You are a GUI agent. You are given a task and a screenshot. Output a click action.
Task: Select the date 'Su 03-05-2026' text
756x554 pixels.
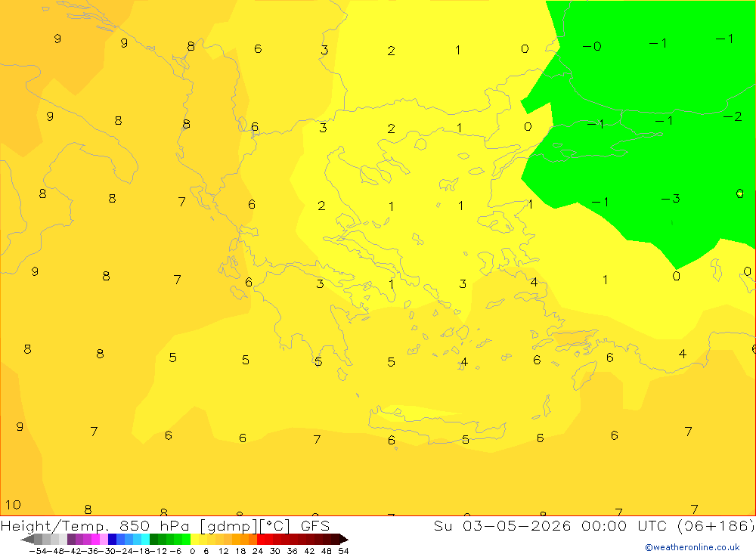503,525
